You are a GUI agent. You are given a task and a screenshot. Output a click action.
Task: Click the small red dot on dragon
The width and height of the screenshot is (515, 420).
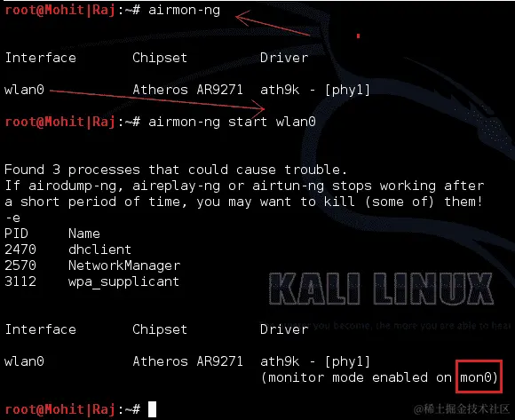point(359,36)
